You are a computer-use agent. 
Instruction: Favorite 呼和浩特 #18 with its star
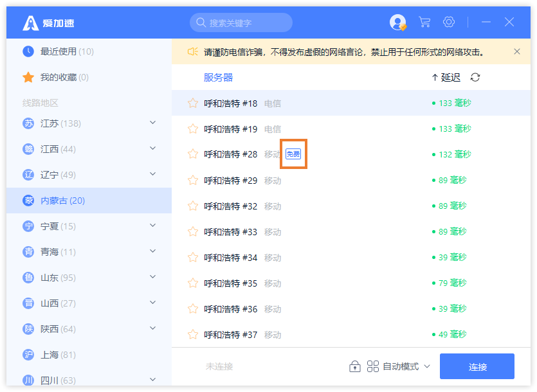(x=193, y=103)
